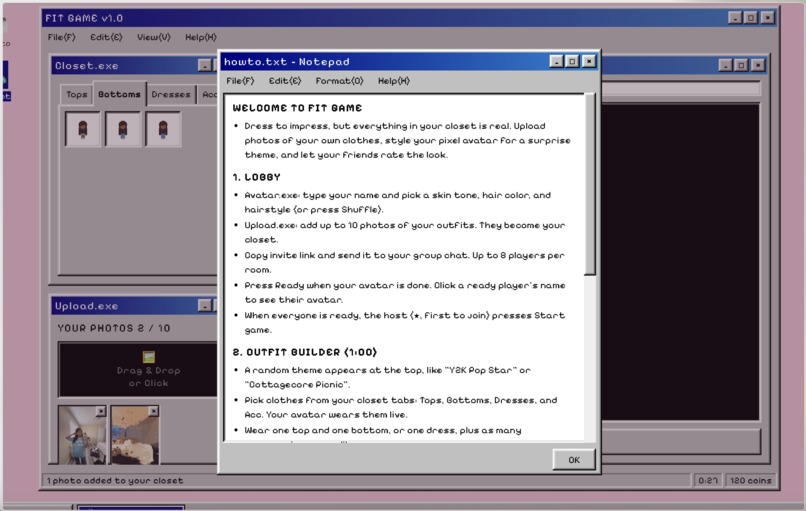
Task: Select the Bottoms tab in Closet.exe
Action: tap(119, 94)
